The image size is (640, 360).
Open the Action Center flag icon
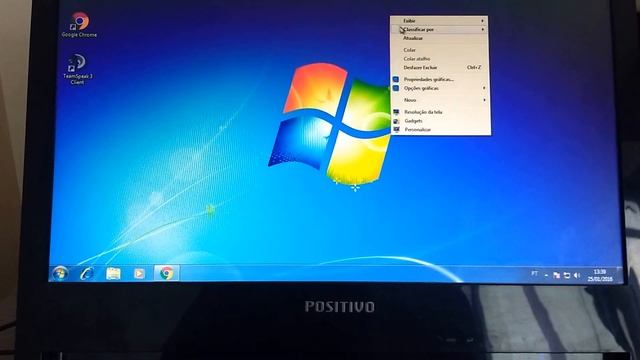(x=556, y=276)
